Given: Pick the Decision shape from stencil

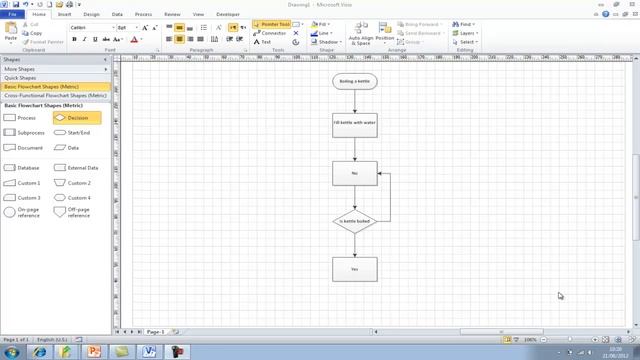Looking at the screenshot, I should 77,118.
